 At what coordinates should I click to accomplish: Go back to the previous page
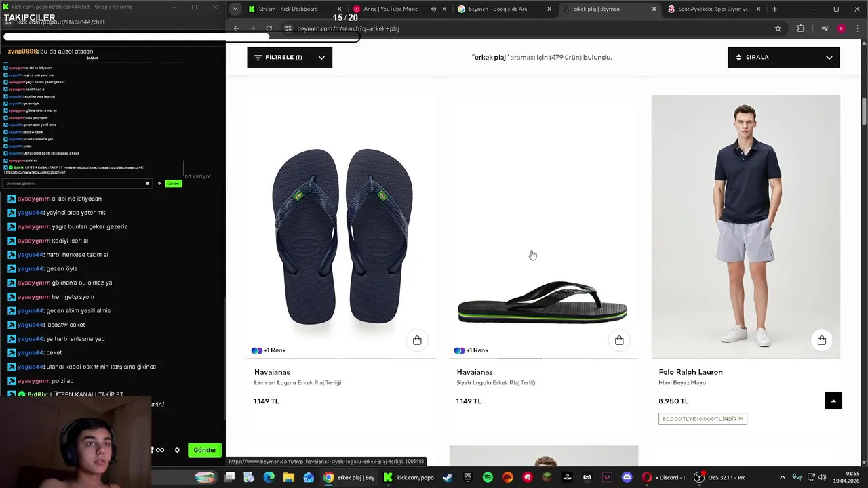236,28
